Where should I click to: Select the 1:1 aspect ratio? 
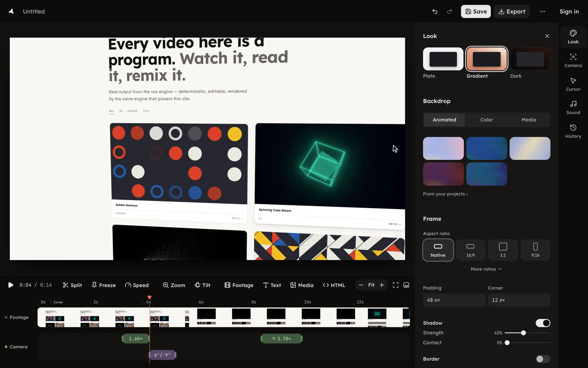tap(503, 250)
